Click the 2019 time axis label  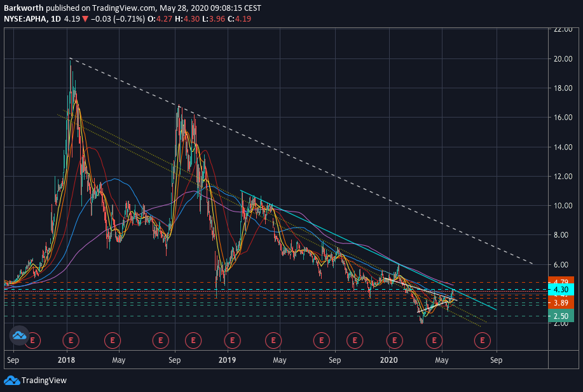[227, 360]
